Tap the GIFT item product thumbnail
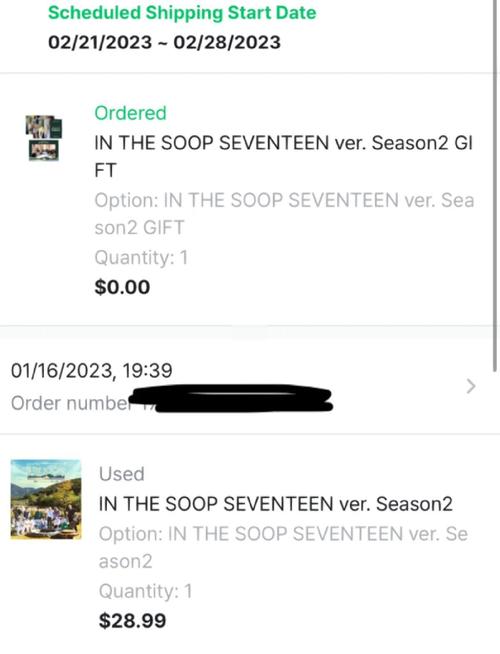 (44, 138)
